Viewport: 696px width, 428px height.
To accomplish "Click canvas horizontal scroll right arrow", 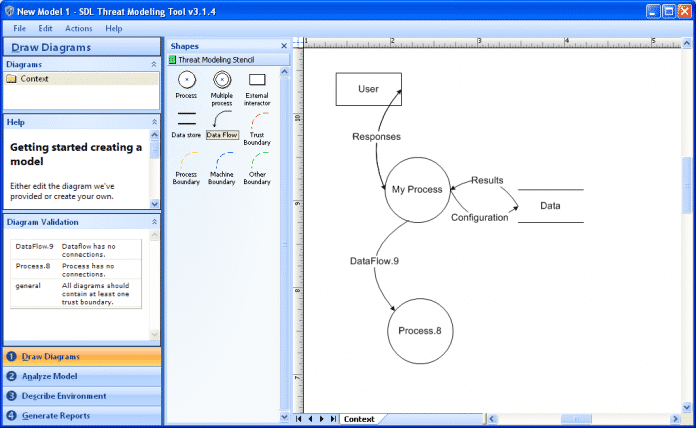I will tap(675, 419).
